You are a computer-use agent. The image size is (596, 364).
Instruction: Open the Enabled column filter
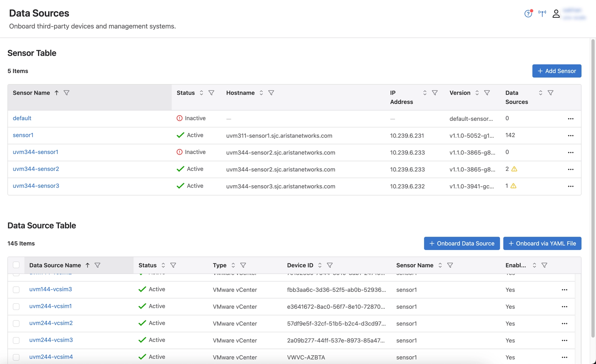[x=544, y=265]
